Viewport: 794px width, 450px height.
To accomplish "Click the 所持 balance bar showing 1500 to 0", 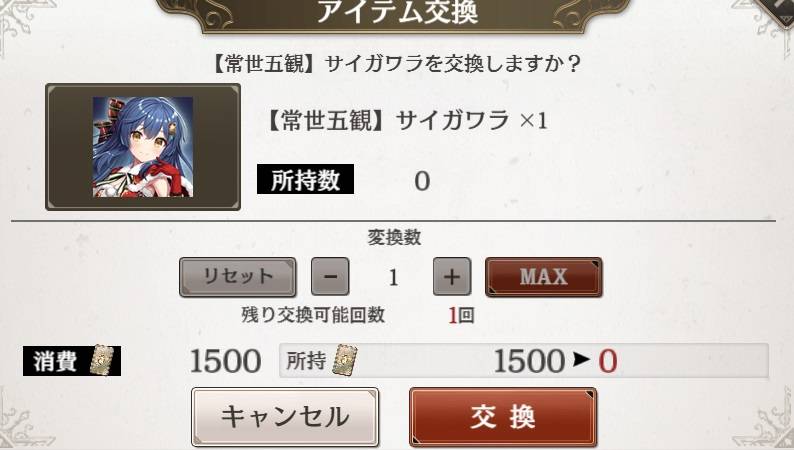I will [x=524, y=360].
